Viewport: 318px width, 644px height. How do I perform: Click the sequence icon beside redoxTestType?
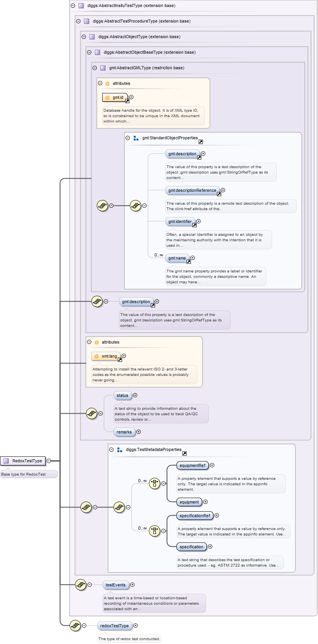click(75, 625)
